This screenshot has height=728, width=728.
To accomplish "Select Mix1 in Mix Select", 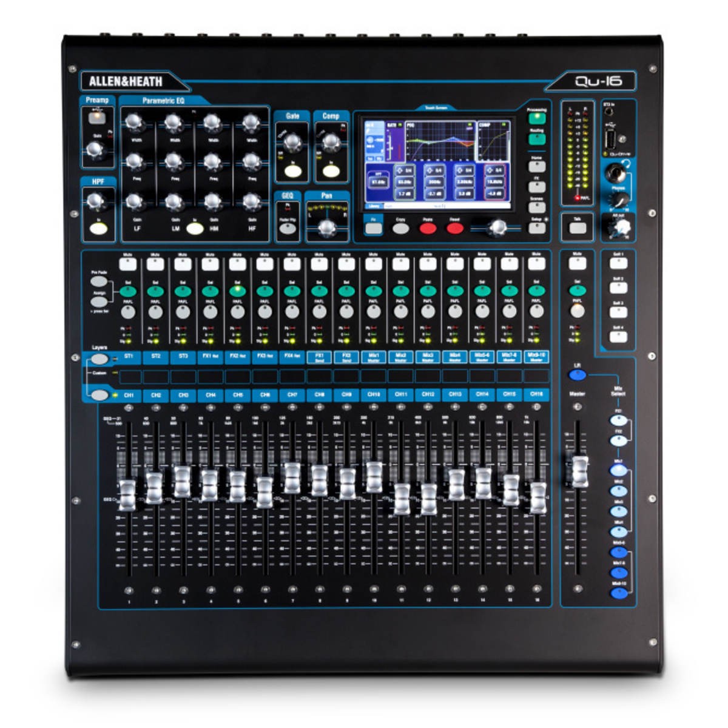I will pos(618,470).
